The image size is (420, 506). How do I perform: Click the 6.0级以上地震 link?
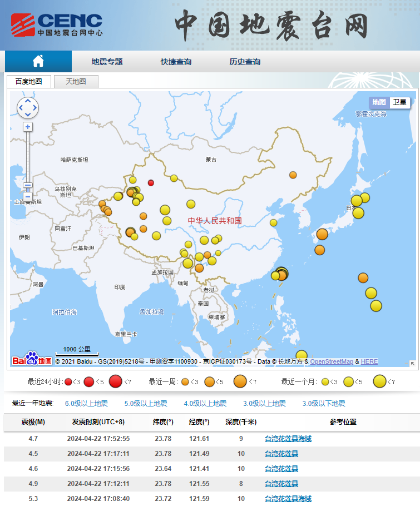tap(86, 404)
